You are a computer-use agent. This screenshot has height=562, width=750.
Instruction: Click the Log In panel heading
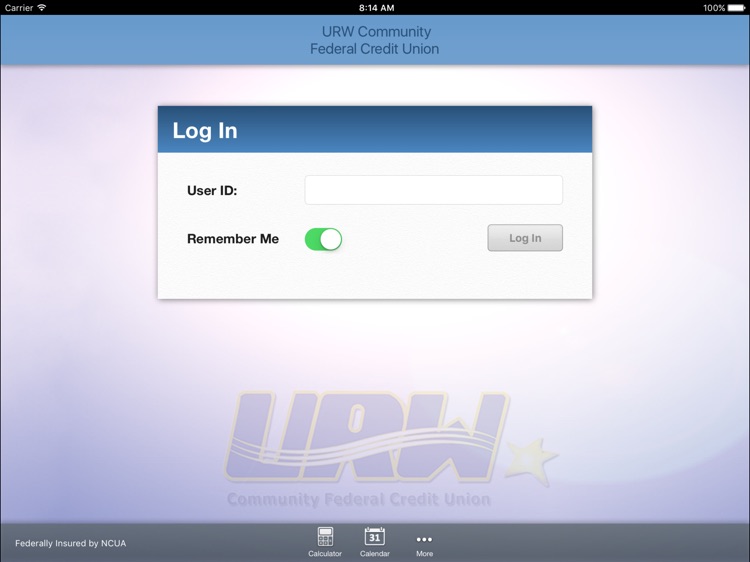[x=205, y=131]
